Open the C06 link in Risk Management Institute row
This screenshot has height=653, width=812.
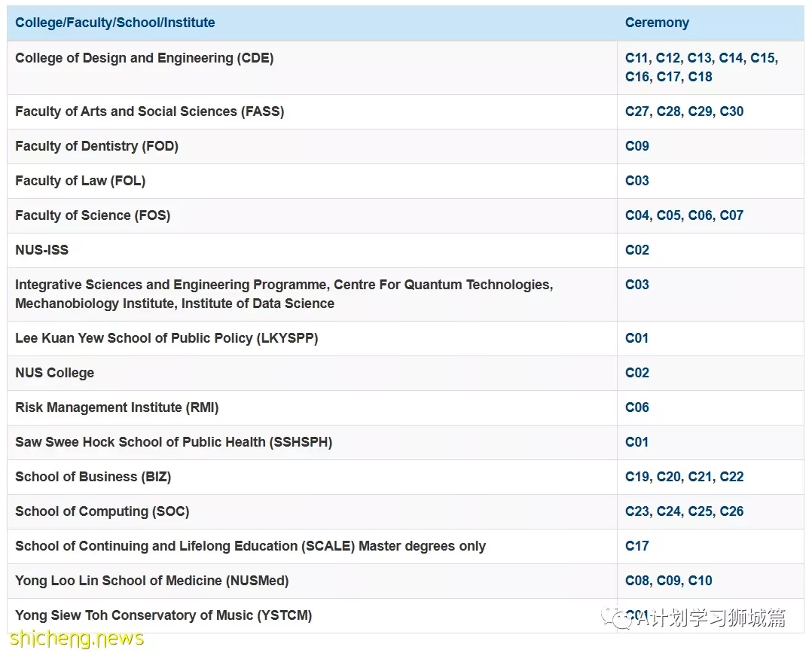(x=637, y=407)
